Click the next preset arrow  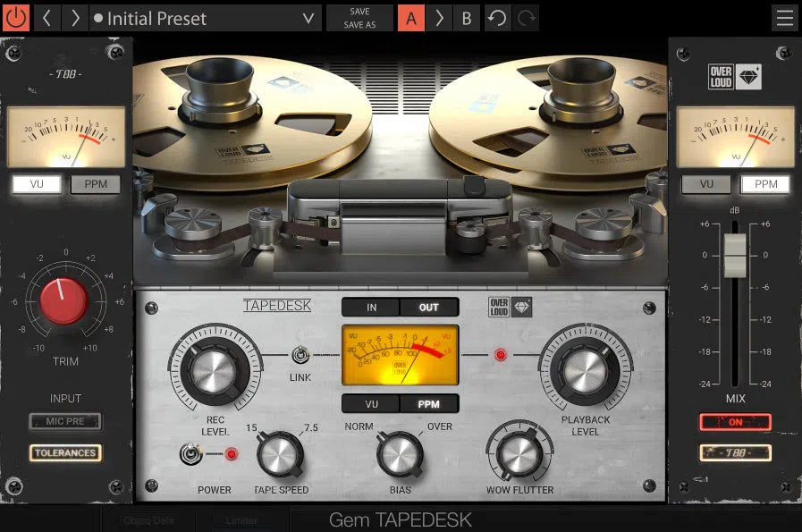[75, 18]
